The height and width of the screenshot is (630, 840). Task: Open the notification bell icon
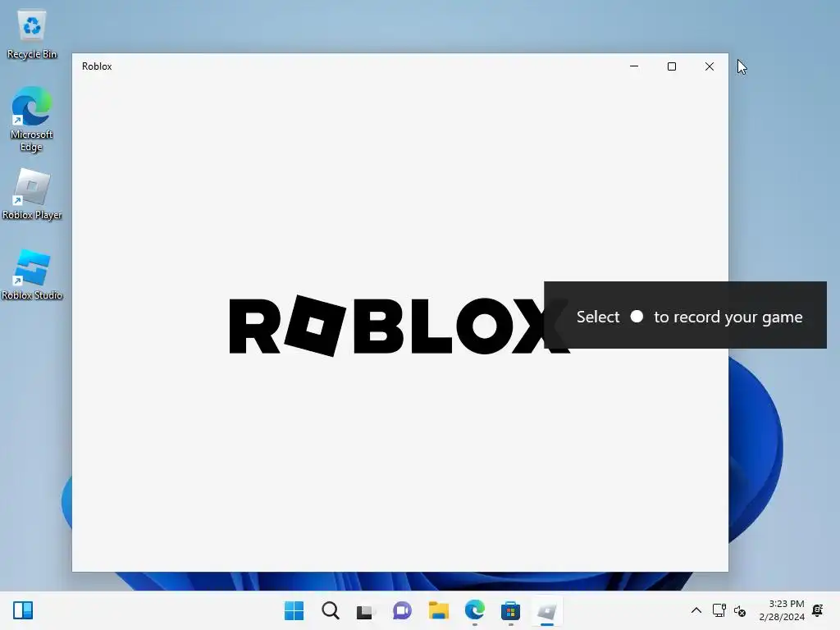818,610
